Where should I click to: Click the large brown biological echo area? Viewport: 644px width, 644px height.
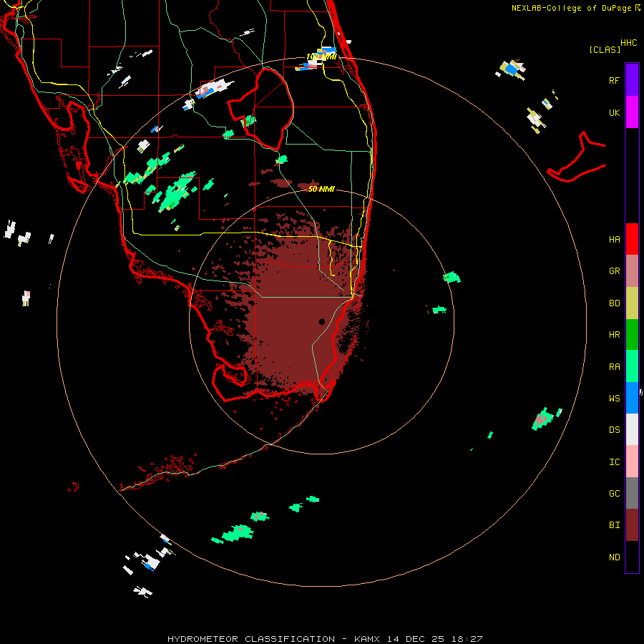(296, 316)
